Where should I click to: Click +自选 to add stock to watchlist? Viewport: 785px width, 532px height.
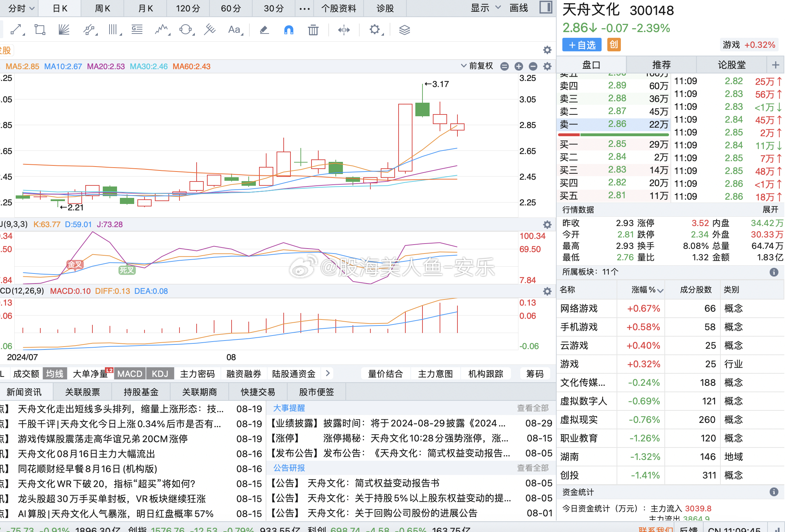tap(582, 45)
